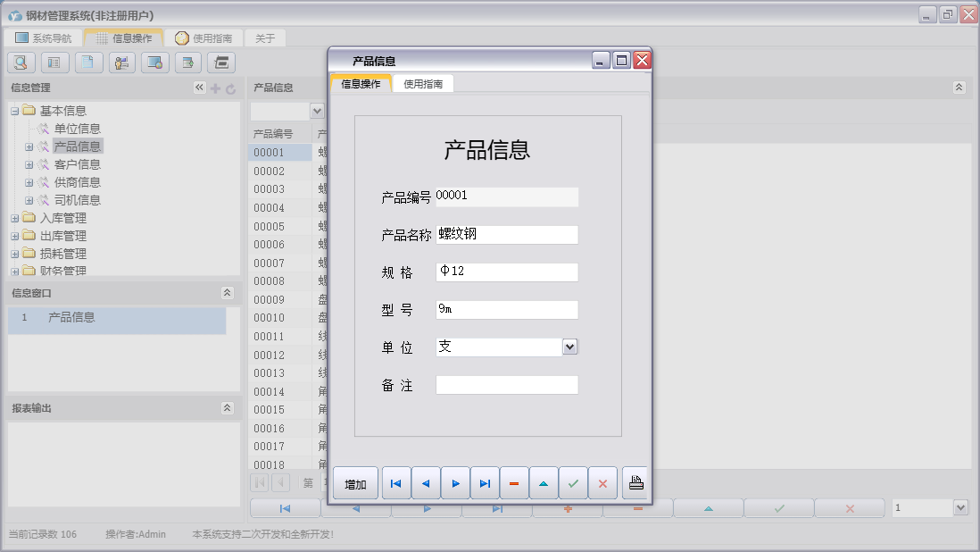Click the last record navigation icon
The height and width of the screenshot is (552, 980).
pos(485,482)
